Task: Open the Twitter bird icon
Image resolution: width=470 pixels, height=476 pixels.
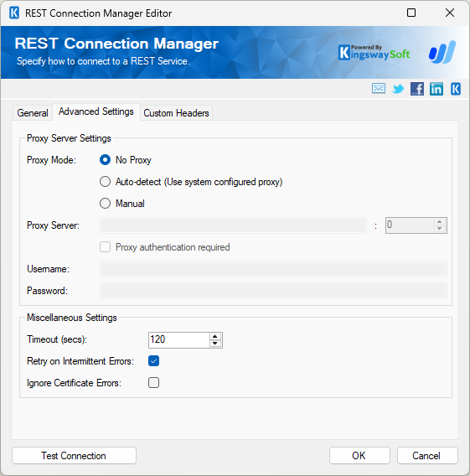Action: pyautogui.click(x=398, y=89)
